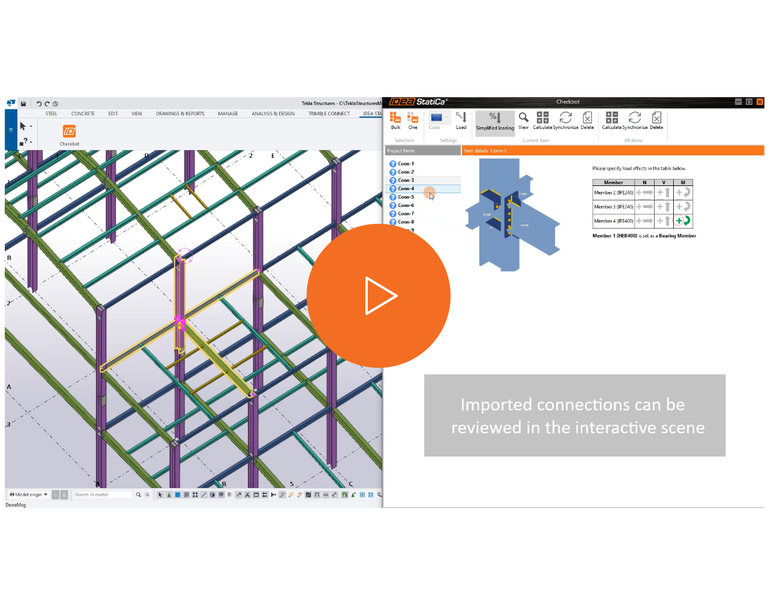Image resolution: width=768 pixels, height=600 pixels.
Task: Toggle M load for Member 2 (IPE240)
Action: point(683,192)
